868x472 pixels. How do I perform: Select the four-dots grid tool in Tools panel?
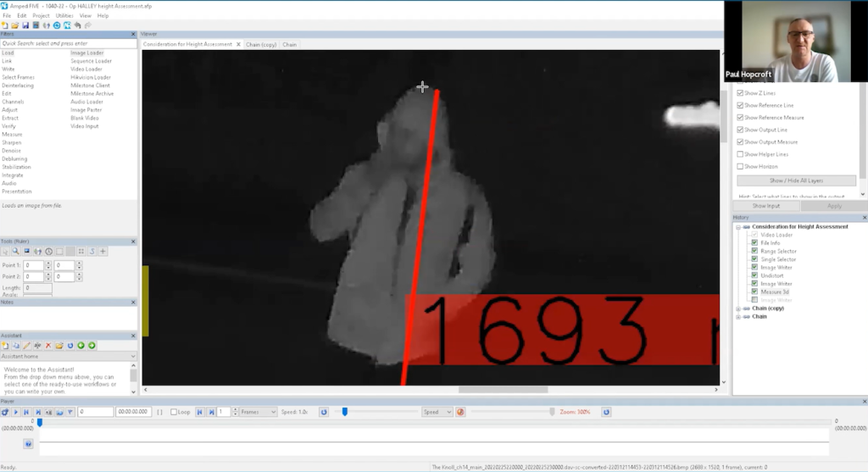pyautogui.click(x=81, y=251)
